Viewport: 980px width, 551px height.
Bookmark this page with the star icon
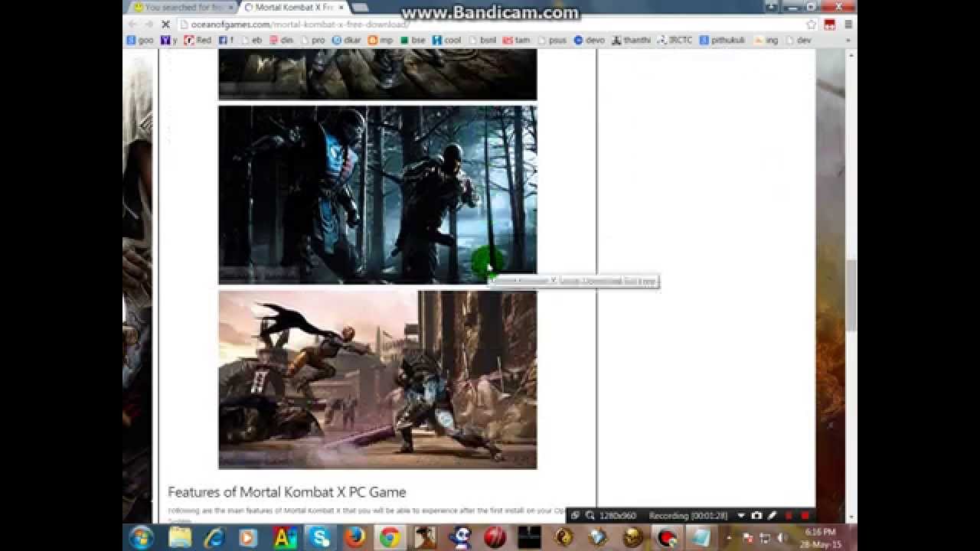tap(812, 24)
